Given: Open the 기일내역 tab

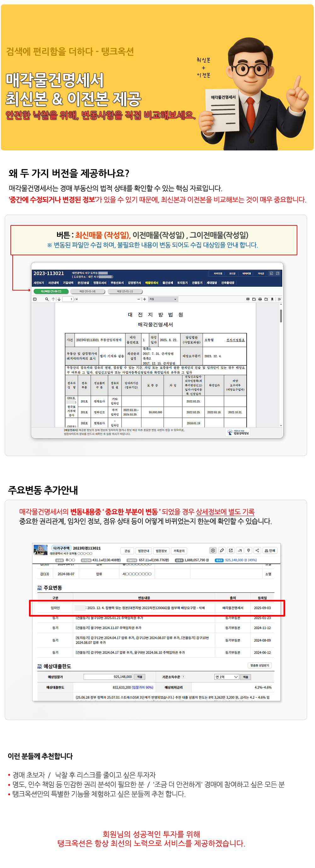Looking at the screenshot, I should pyautogui.click(x=68, y=283).
